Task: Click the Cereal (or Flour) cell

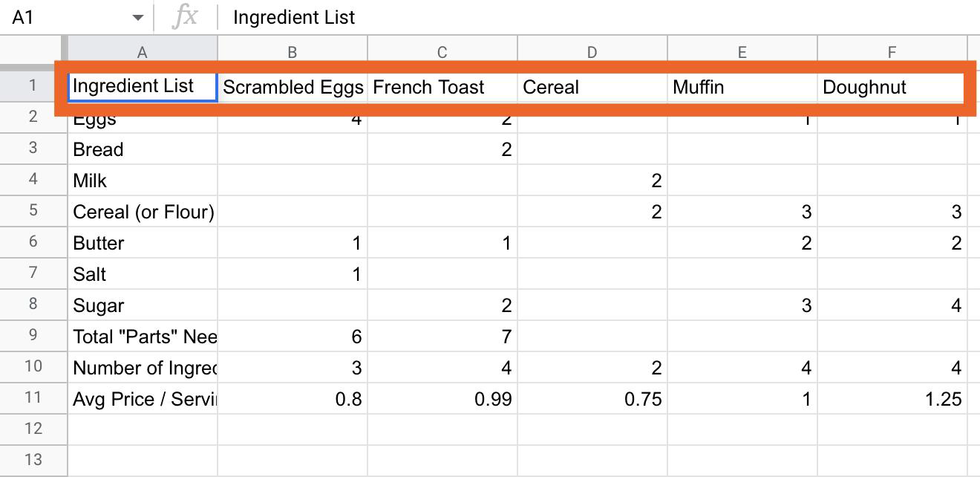Action: click(143, 212)
